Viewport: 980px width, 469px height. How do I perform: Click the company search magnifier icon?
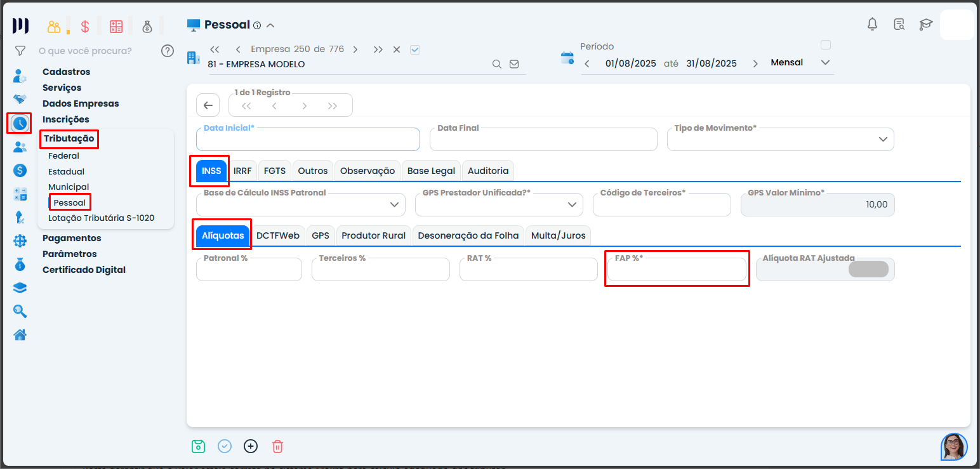[497, 64]
